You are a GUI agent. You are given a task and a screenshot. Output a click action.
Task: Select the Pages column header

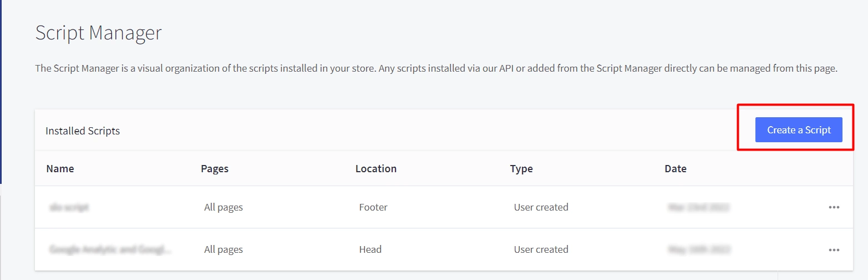click(x=215, y=168)
